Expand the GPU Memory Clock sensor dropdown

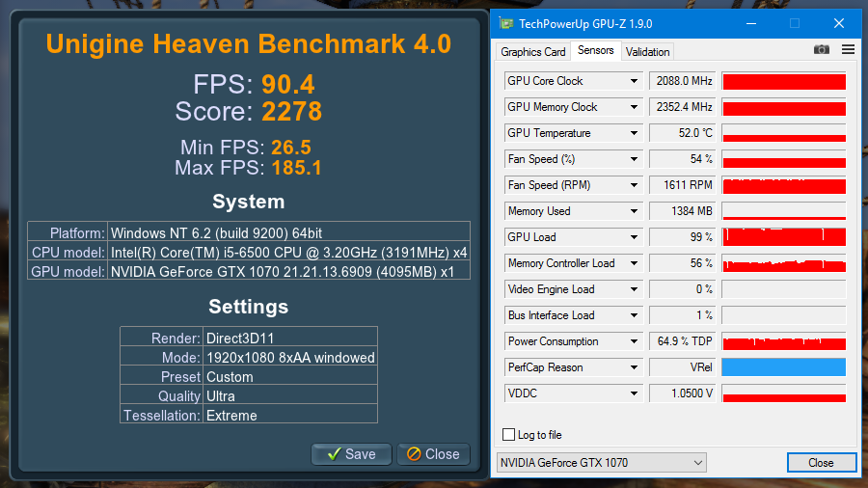point(634,107)
